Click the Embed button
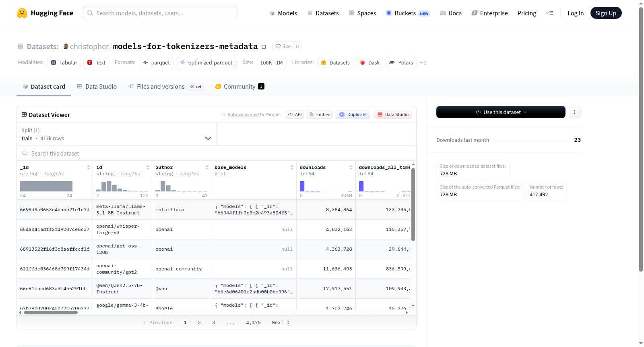Image resolution: width=644 pixels, height=347 pixels. click(320, 114)
